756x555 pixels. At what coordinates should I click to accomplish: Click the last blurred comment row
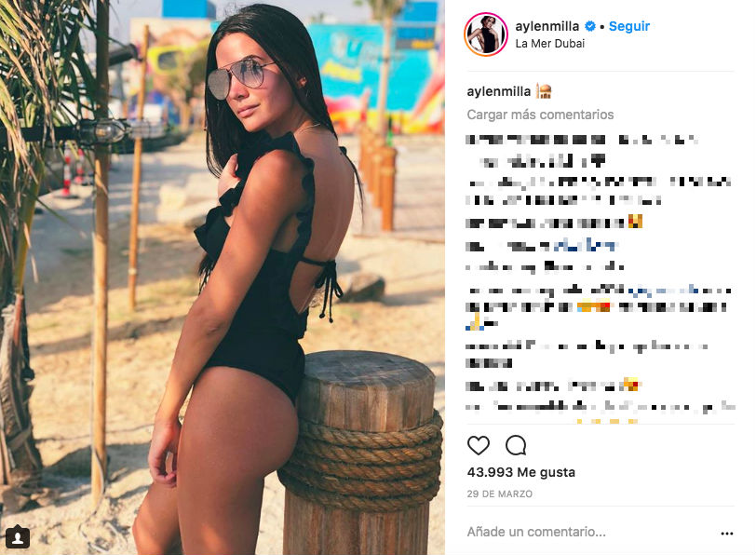point(601,408)
